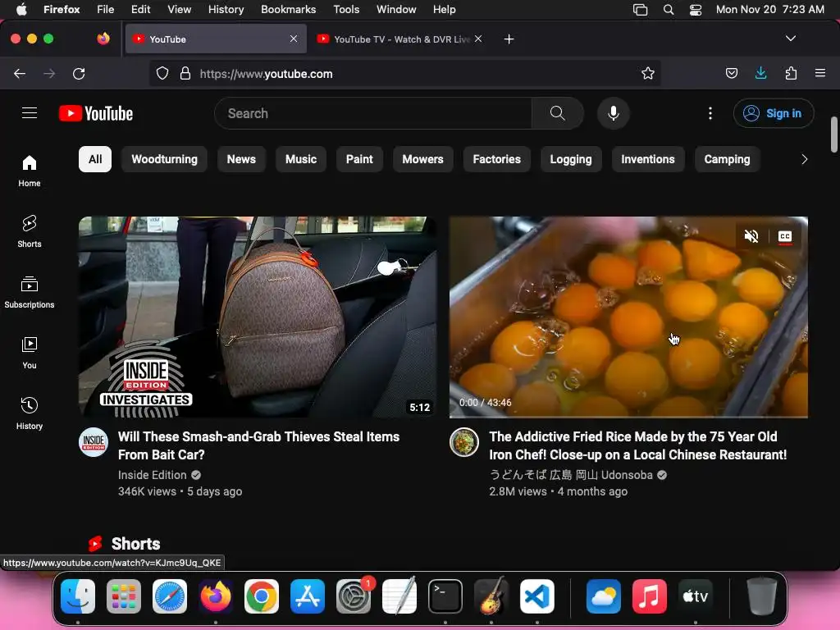This screenshot has height=630, width=840.
Task: Open the fried rice video preview
Action: pyautogui.click(x=628, y=317)
